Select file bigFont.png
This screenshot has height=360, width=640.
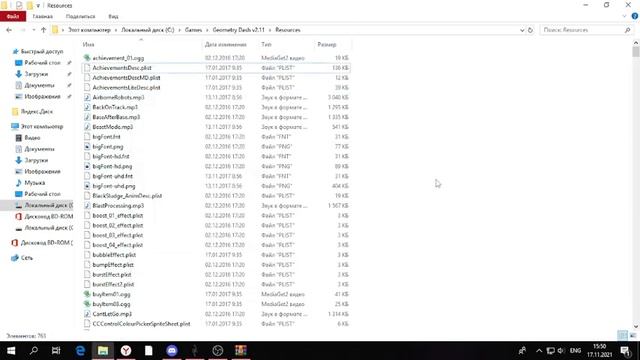pos(108,147)
